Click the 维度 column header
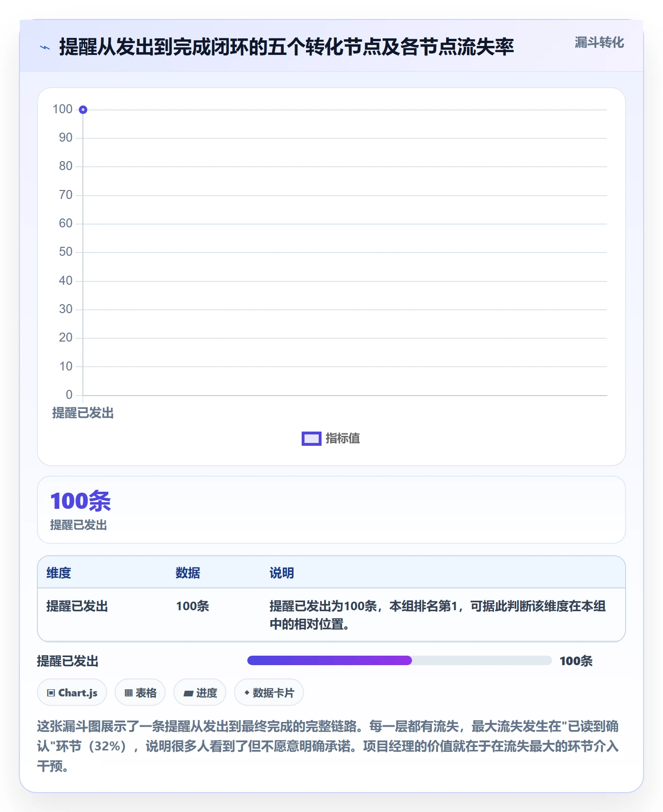This screenshot has width=663, height=812. click(59, 573)
